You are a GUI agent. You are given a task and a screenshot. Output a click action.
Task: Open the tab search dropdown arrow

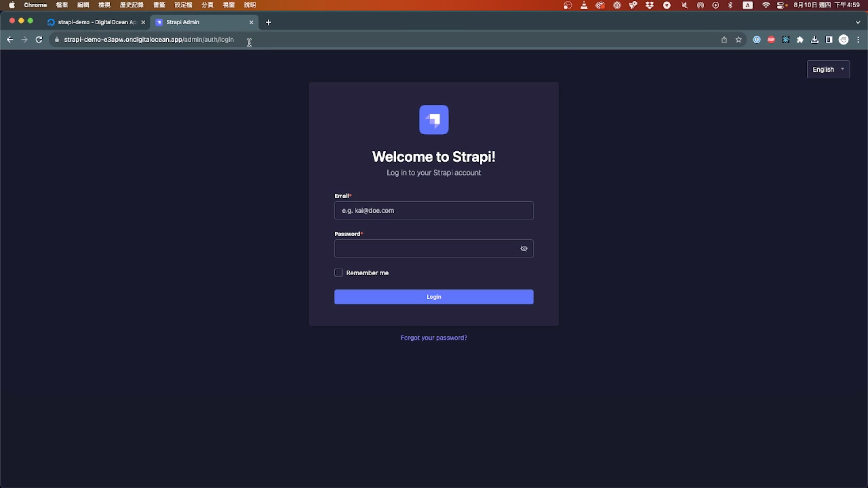point(858,22)
